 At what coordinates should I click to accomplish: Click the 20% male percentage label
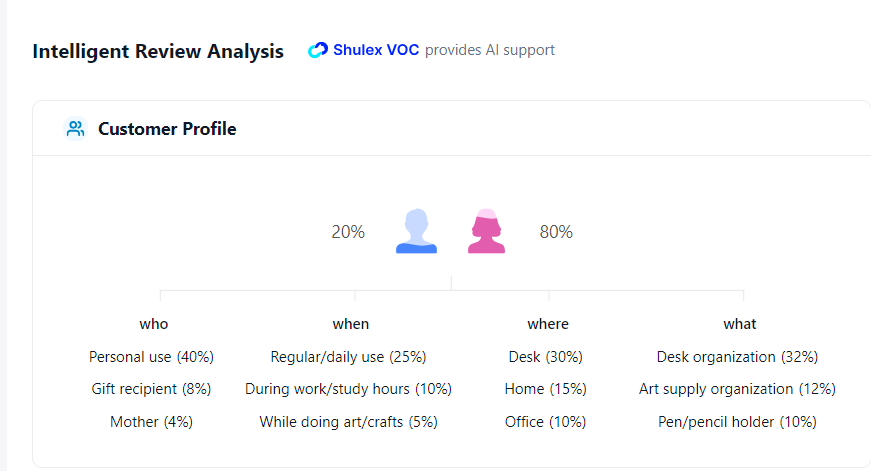point(348,232)
